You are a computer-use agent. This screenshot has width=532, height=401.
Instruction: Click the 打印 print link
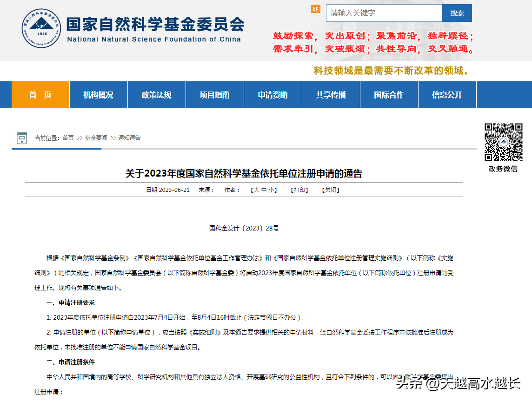pos(299,190)
